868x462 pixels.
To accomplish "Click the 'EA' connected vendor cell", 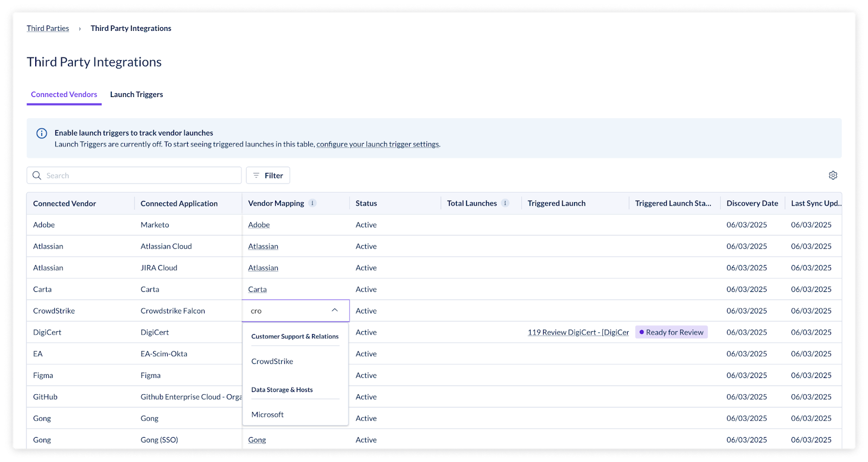I will pos(38,354).
